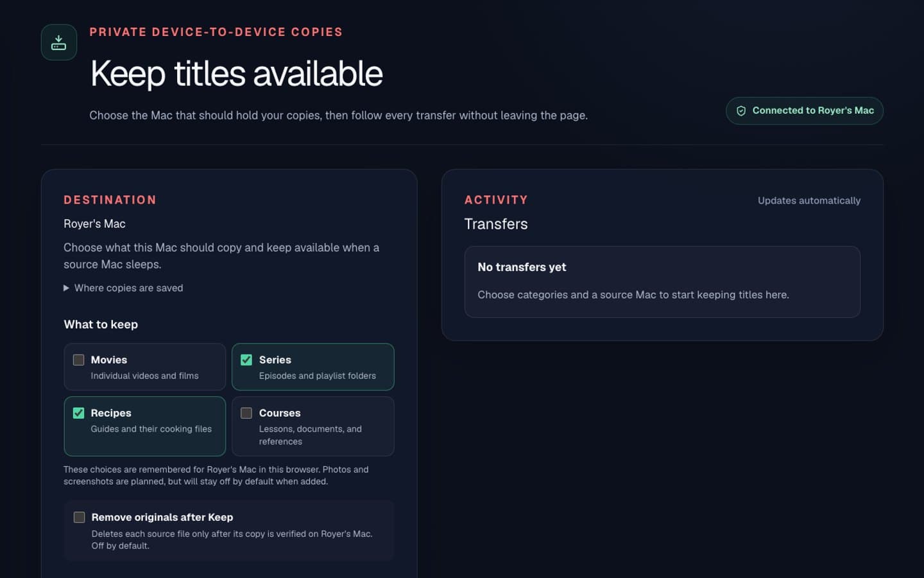Click the "Transfers" heading

pyautogui.click(x=496, y=224)
